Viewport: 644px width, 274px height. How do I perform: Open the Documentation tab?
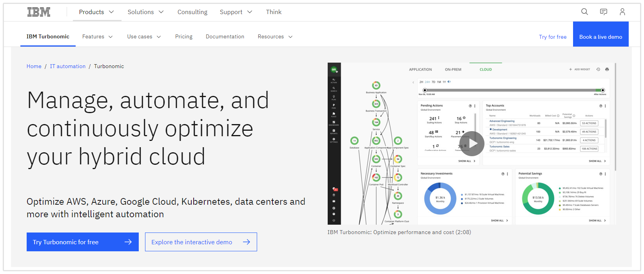click(225, 36)
